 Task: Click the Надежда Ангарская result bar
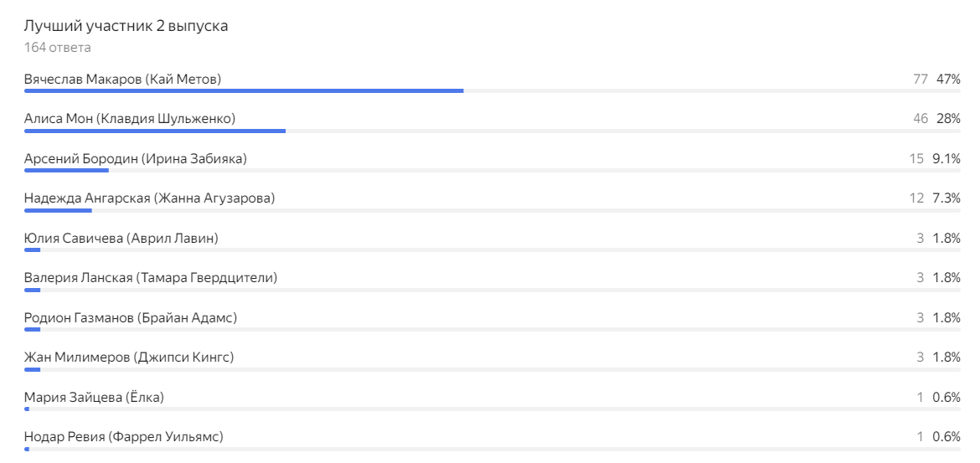(58, 210)
